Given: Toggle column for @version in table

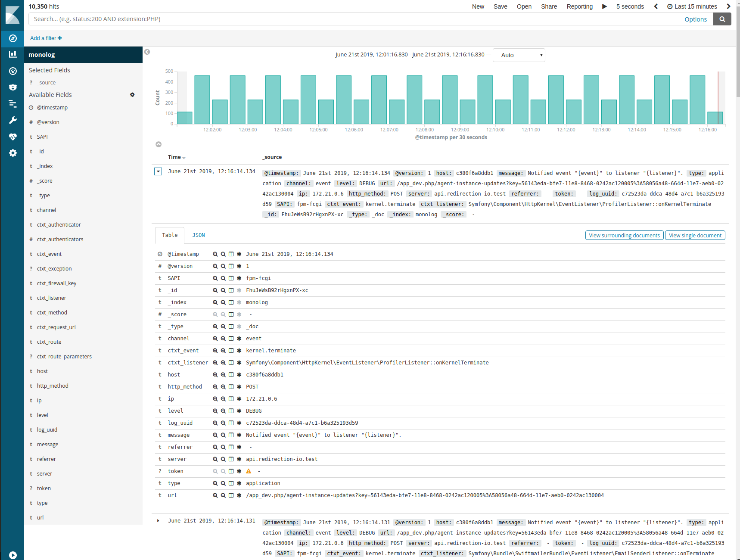Looking at the screenshot, I should click(x=231, y=266).
